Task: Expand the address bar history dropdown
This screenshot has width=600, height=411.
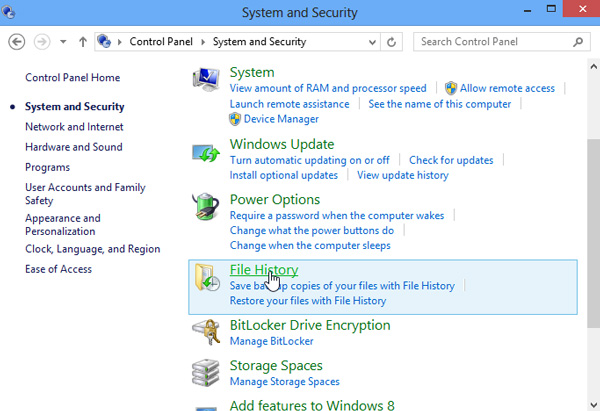Action: tap(372, 42)
